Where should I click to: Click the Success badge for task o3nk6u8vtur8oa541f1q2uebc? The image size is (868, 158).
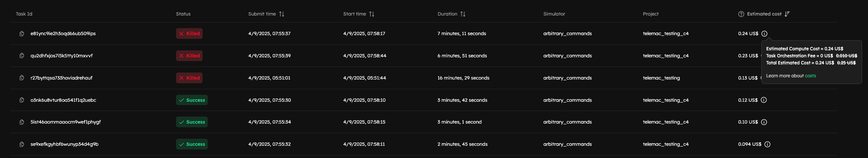coord(192,100)
